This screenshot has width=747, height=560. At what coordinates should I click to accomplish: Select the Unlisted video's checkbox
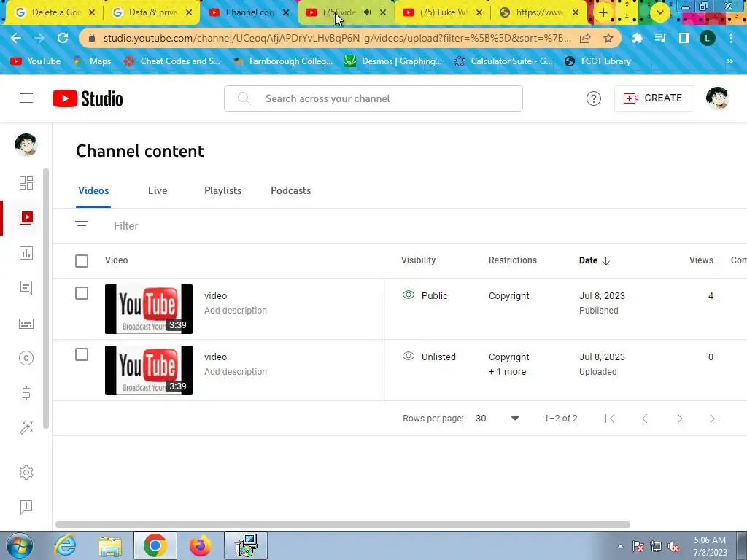click(x=82, y=355)
